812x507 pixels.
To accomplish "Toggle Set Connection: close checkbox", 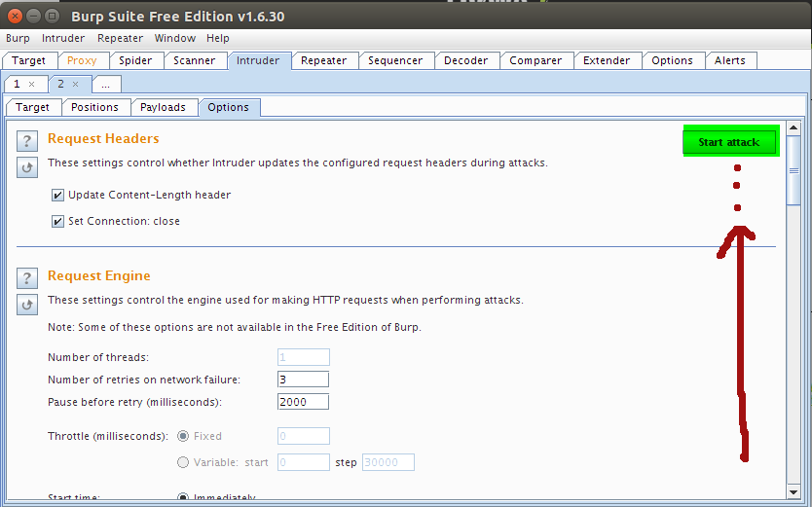I will pyautogui.click(x=57, y=222).
